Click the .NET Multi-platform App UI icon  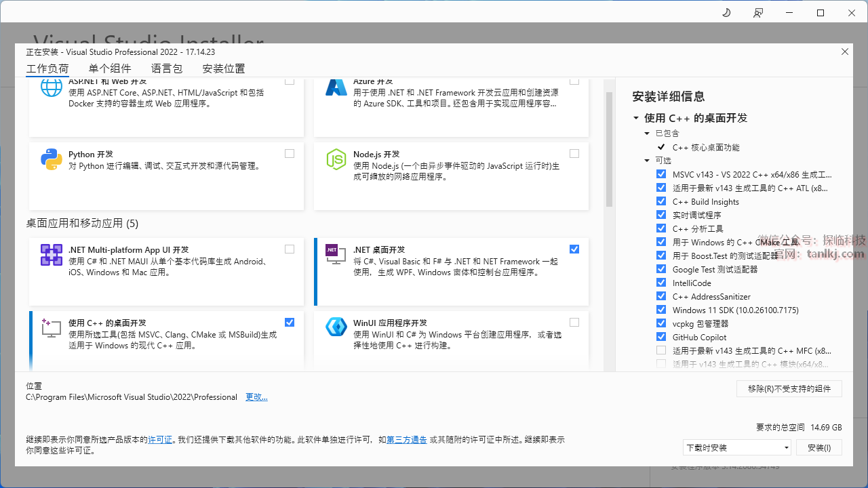point(52,255)
